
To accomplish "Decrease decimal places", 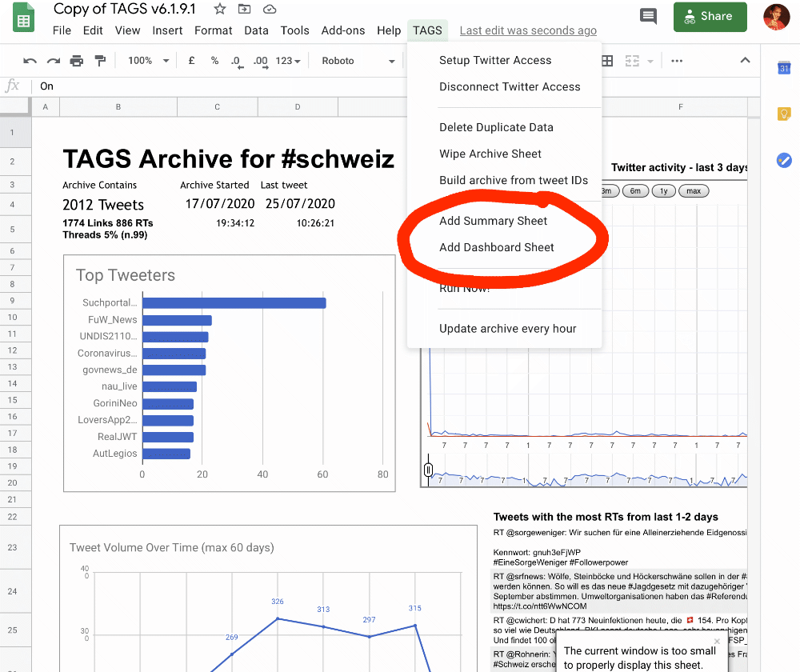I will (237, 62).
